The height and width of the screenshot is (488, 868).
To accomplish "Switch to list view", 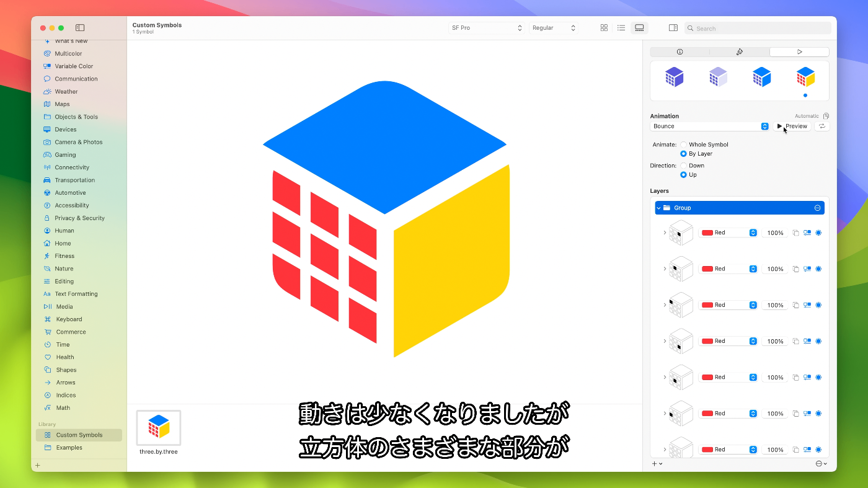I will (x=621, y=28).
